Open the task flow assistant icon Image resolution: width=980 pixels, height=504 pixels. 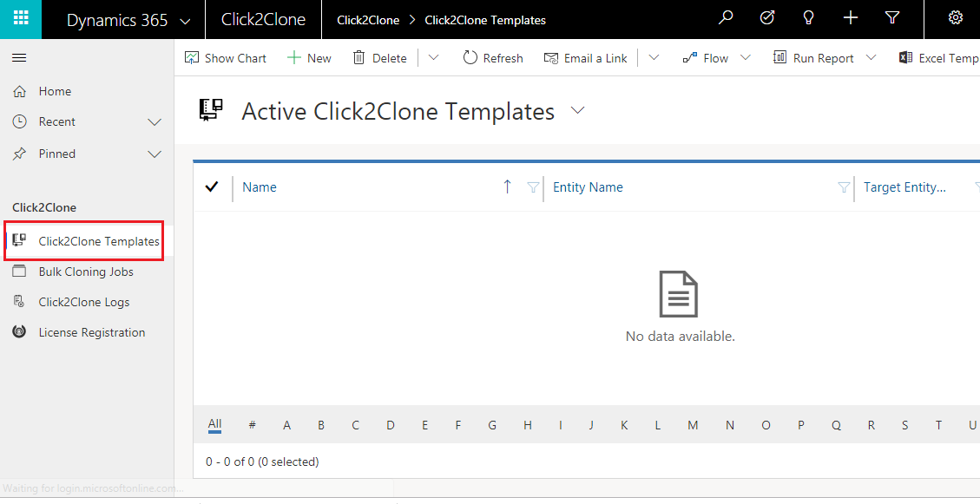click(x=767, y=18)
